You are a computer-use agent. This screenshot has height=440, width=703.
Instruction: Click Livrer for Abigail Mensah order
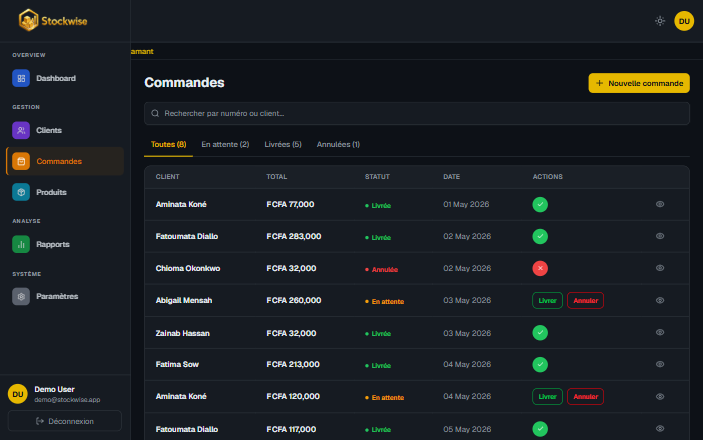547,301
